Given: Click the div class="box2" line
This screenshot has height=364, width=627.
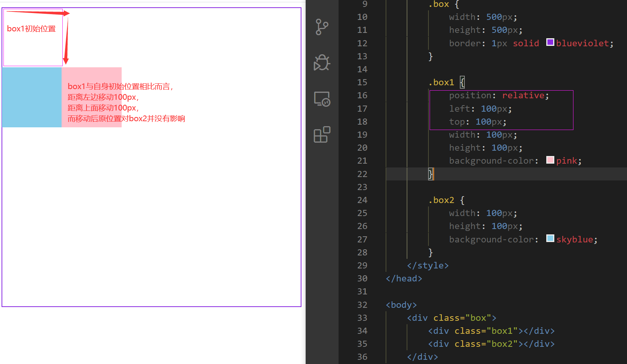Looking at the screenshot, I should [x=491, y=344].
